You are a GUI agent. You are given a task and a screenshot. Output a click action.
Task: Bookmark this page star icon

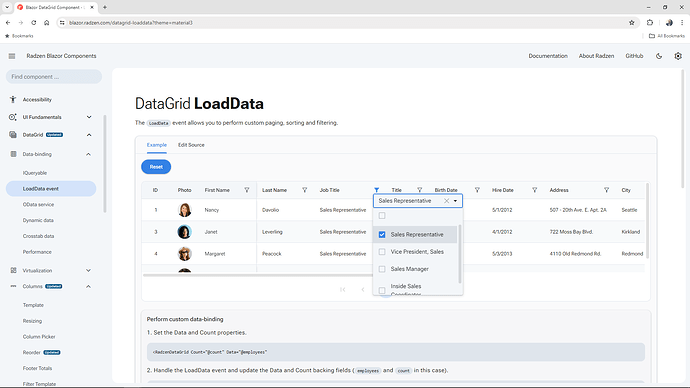pos(631,22)
